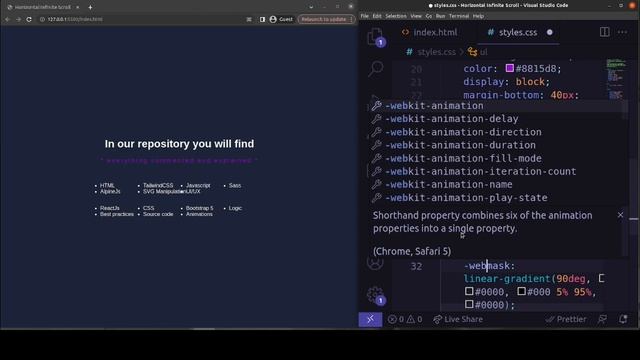This screenshot has height=360, width=640.
Task: Click the code minimap
Action: tap(616, 80)
